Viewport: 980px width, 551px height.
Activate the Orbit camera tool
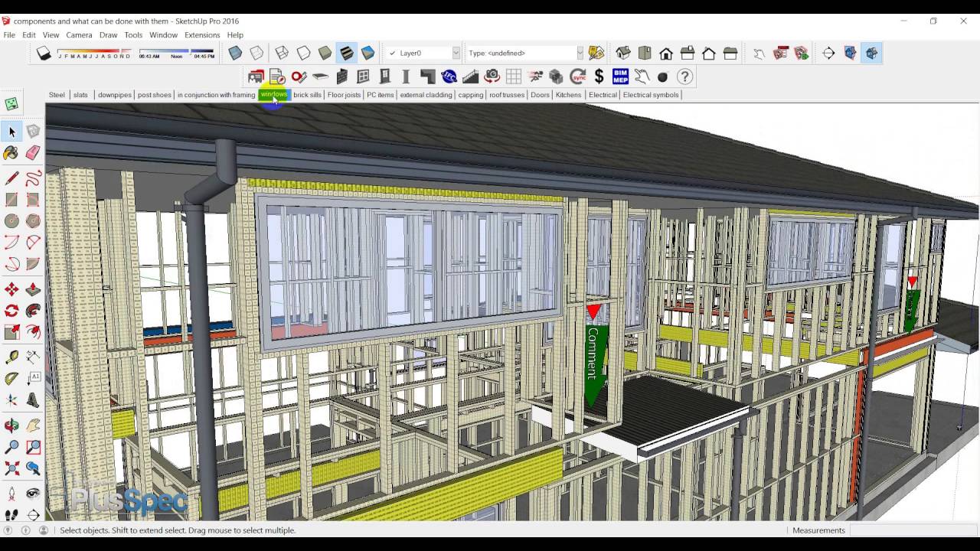pos(11,425)
